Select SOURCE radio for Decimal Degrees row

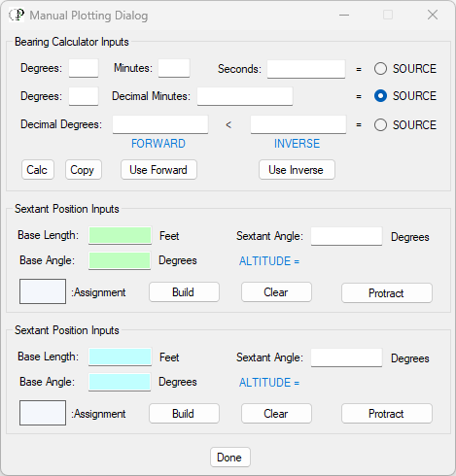point(380,125)
